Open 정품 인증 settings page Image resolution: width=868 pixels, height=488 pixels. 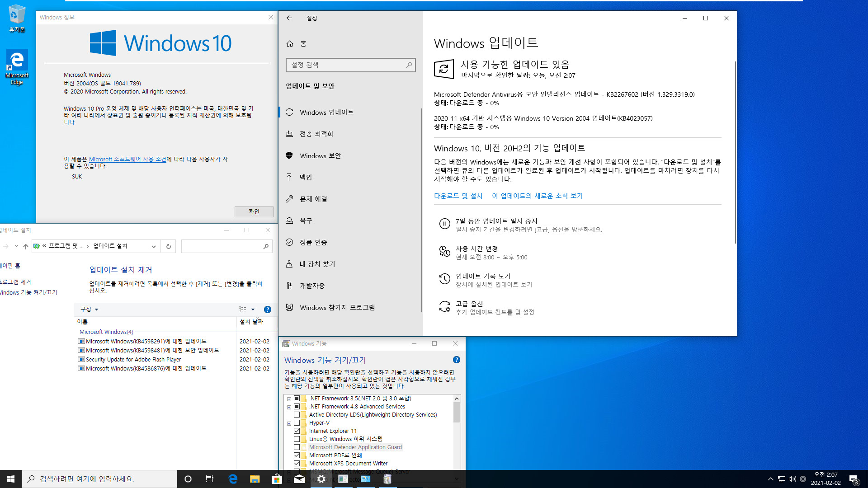pyautogui.click(x=350, y=242)
